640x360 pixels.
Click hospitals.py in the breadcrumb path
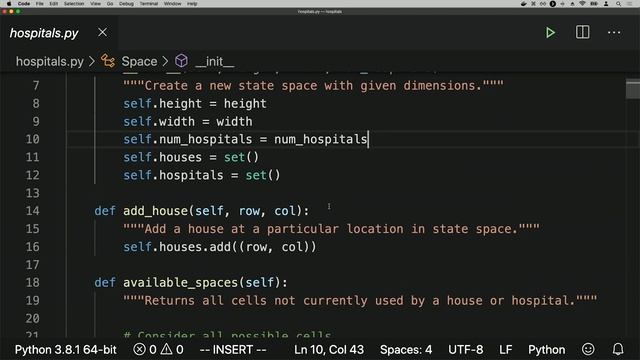(x=50, y=62)
